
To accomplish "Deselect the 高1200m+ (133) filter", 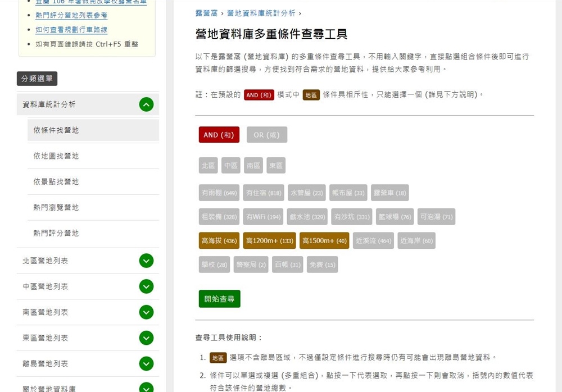I will click(270, 240).
